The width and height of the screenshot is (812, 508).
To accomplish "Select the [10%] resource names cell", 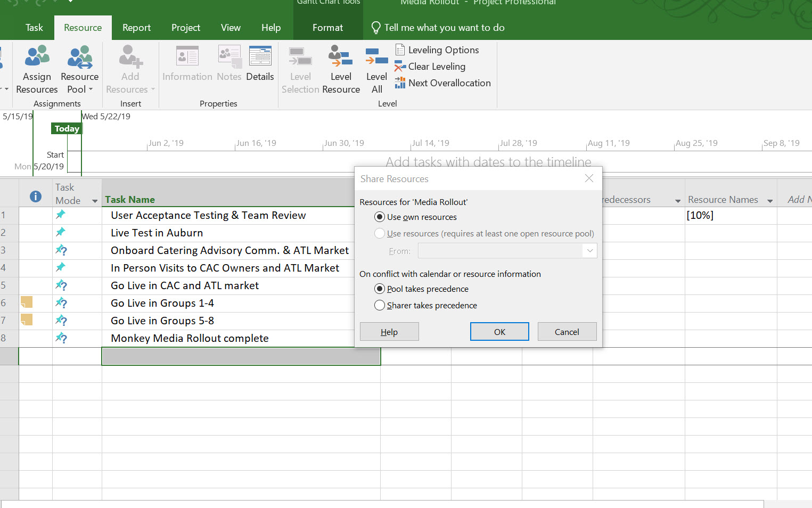I will 731,215.
